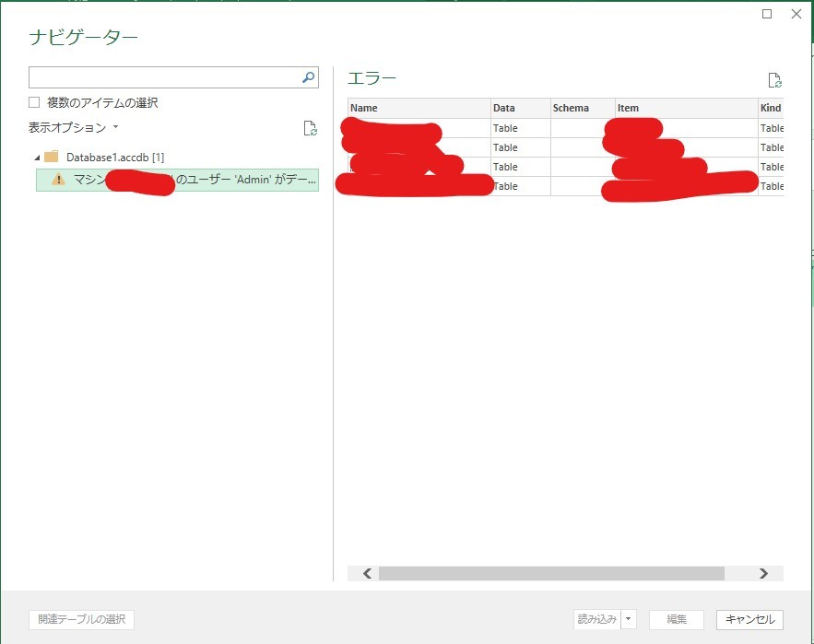
Task: Click the Name column header
Action: 419,108
